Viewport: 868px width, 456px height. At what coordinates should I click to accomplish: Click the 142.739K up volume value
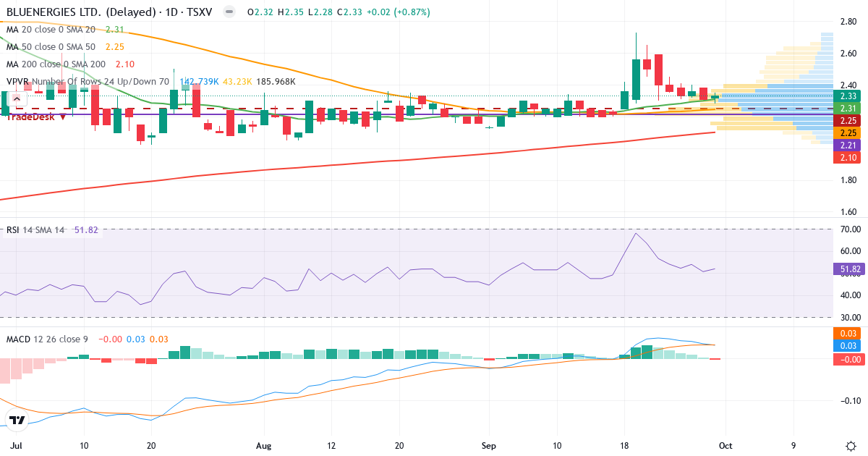pos(198,82)
